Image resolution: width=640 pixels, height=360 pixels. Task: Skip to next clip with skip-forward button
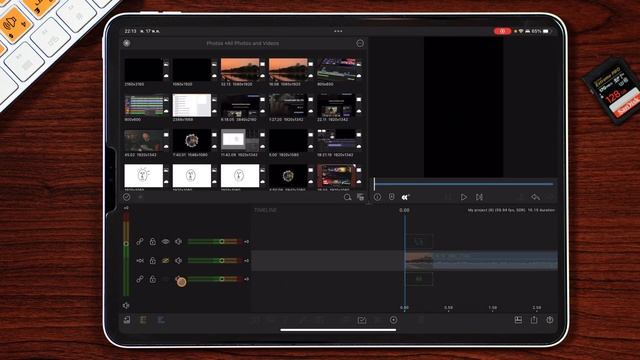(x=479, y=197)
